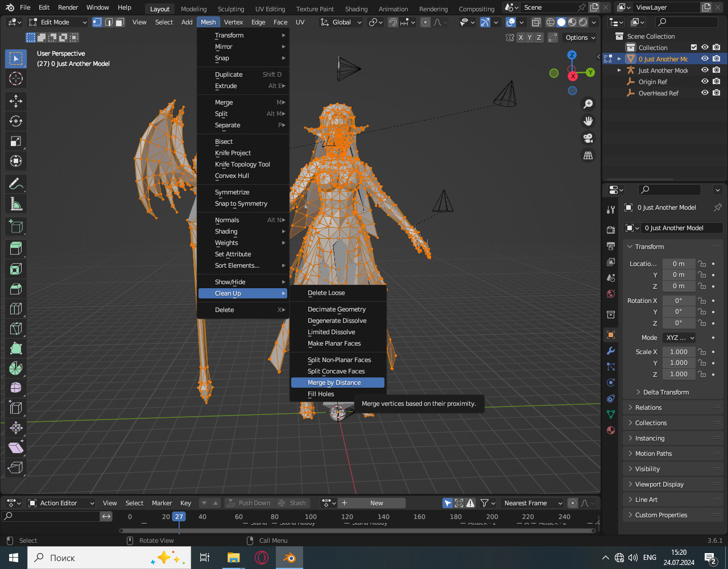Open Modifier properties wrench tab
728x569 pixels.
(611, 350)
